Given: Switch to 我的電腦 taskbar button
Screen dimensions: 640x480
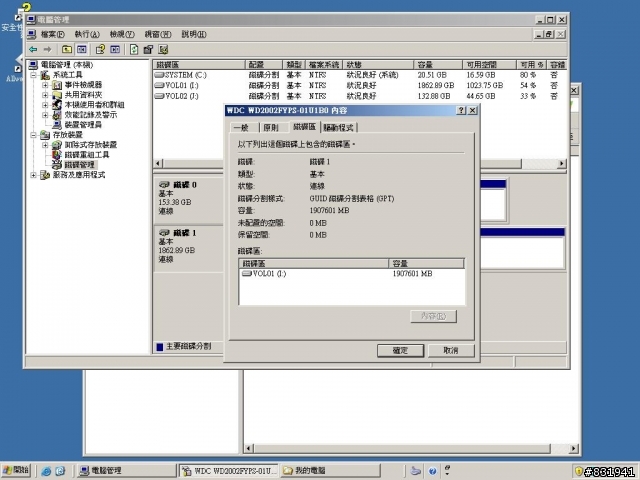Looking at the screenshot, I should click(331, 471).
